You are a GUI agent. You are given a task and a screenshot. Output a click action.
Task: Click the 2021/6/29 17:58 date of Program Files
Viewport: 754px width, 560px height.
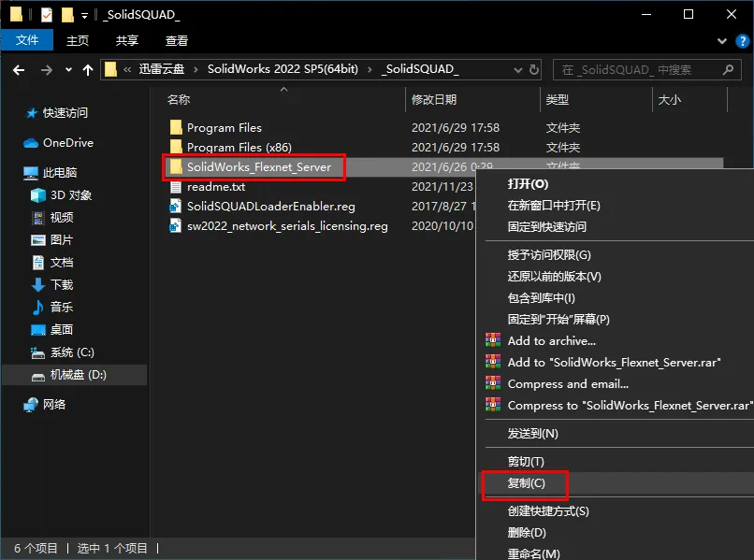[456, 127]
